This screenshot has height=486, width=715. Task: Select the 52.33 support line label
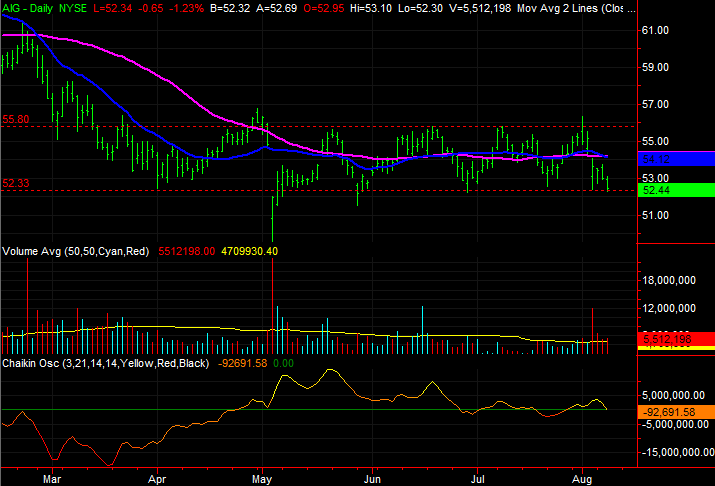16,183
